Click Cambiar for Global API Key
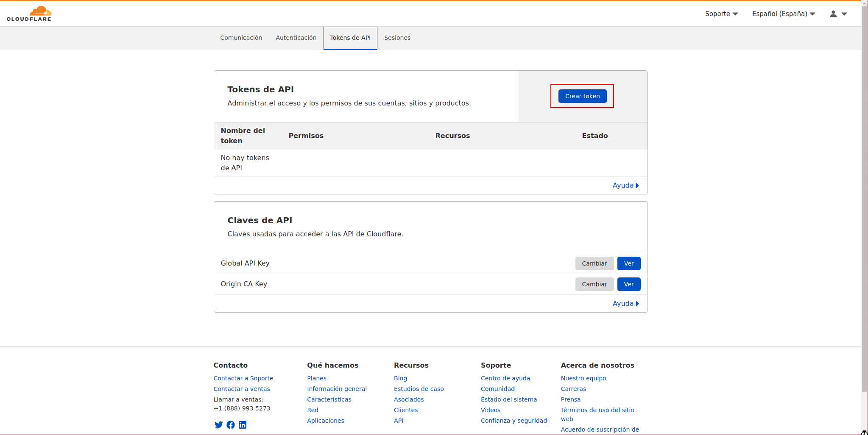 click(x=594, y=263)
